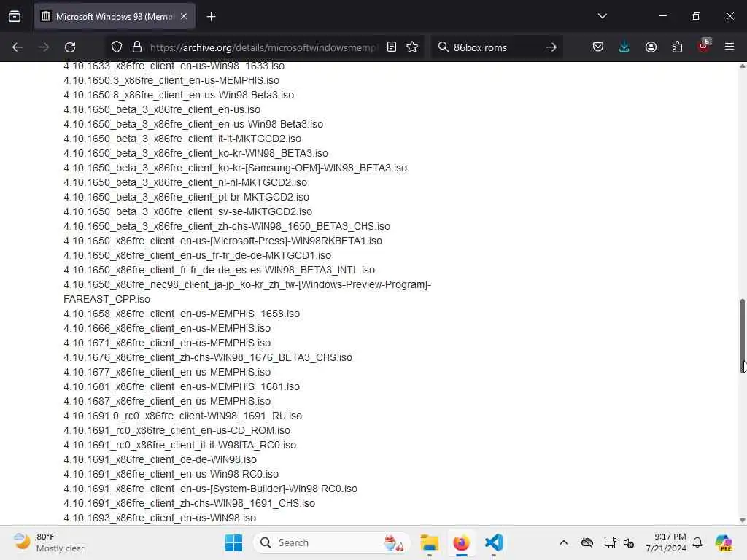Select W98ITA_RC0.iso entry

(179, 446)
